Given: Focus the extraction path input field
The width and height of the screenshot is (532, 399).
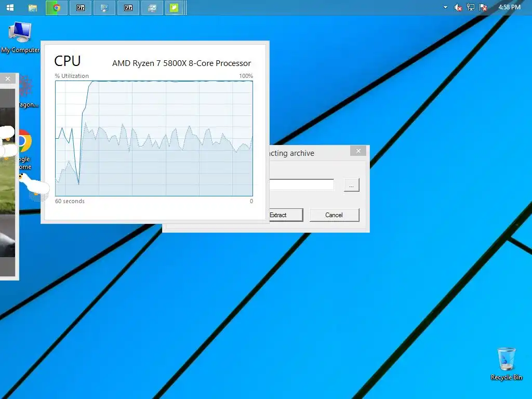Looking at the screenshot, I should point(301,184).
